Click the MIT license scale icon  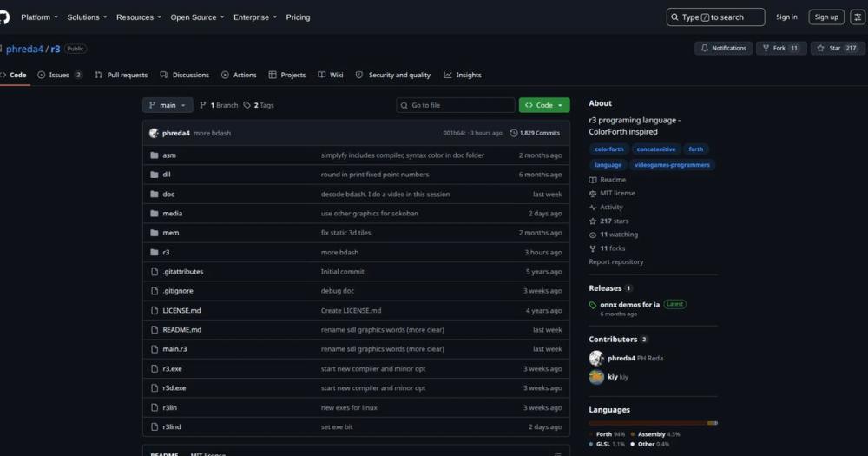click(x=593, y=194)
